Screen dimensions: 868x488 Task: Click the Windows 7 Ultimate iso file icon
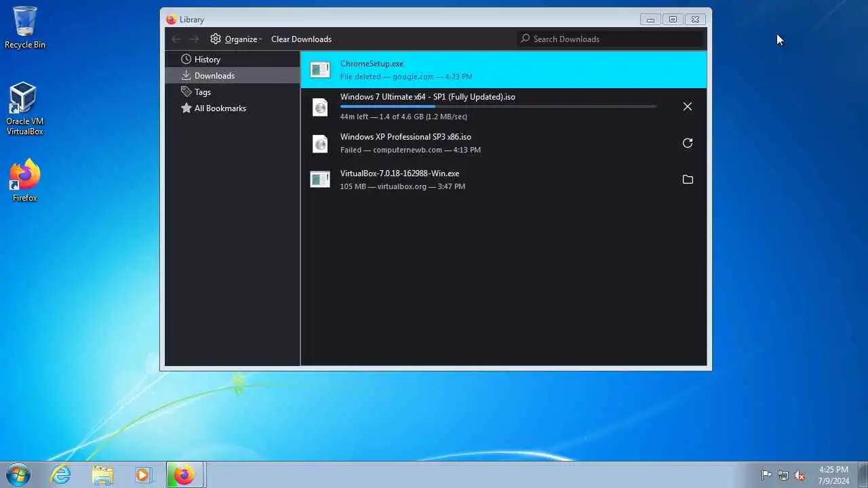(320, 106)
